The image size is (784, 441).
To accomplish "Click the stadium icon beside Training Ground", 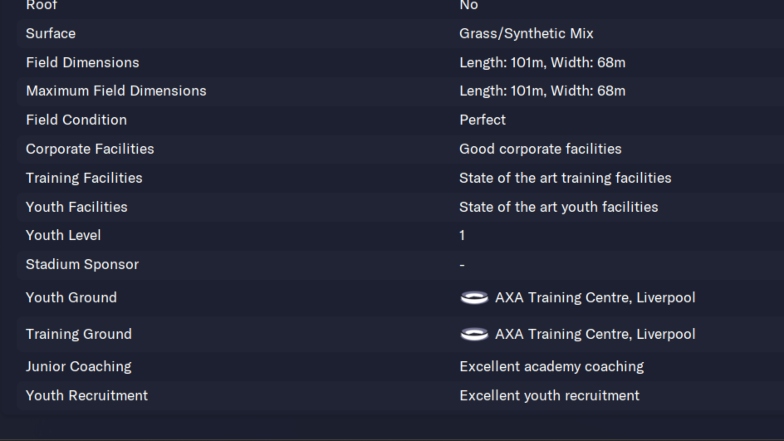I will click(x=474, y=334).
